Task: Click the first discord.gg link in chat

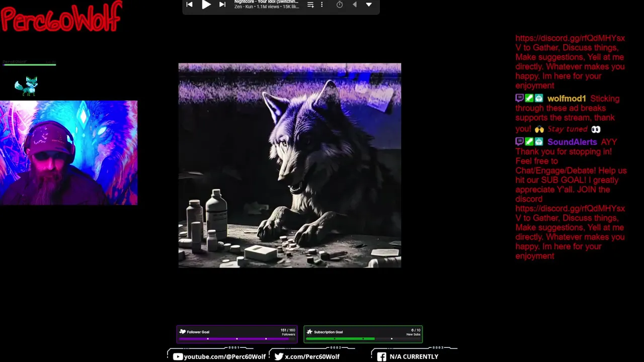Action: (570, 43)
